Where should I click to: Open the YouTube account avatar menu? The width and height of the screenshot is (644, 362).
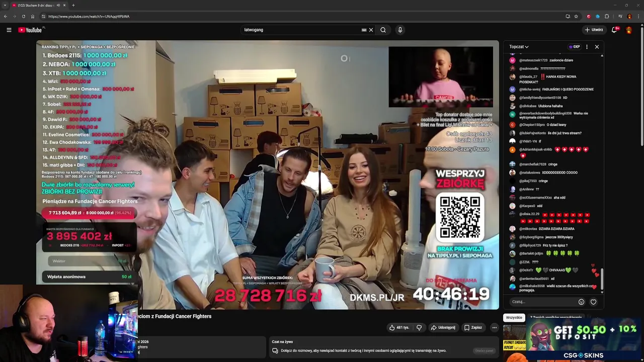point(629,30)
